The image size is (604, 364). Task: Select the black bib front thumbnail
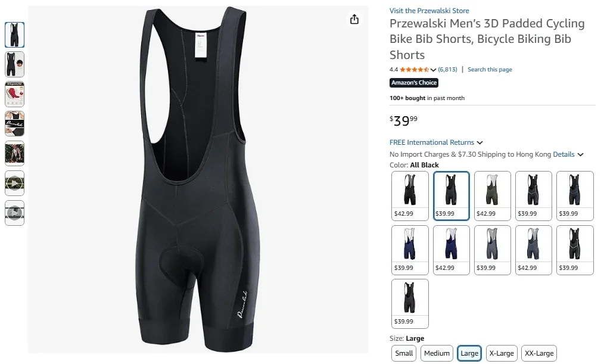pos(14,34)
